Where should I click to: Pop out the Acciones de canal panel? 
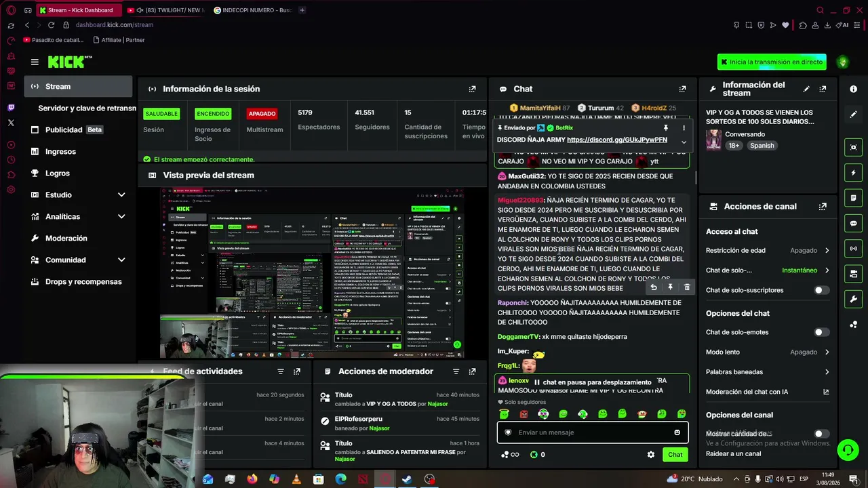coord(823,207)
